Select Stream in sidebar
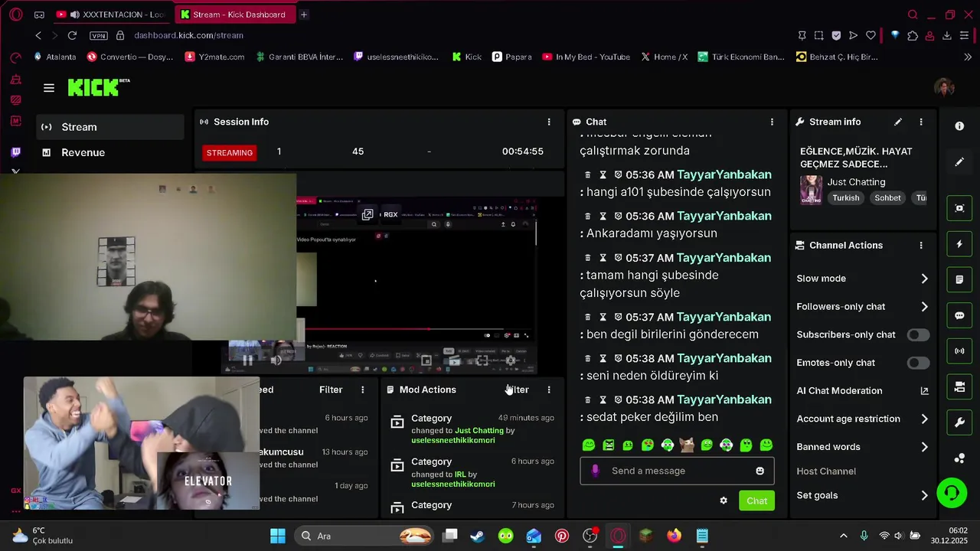Screen dimensions: 980x551 (x=110, y=127)
